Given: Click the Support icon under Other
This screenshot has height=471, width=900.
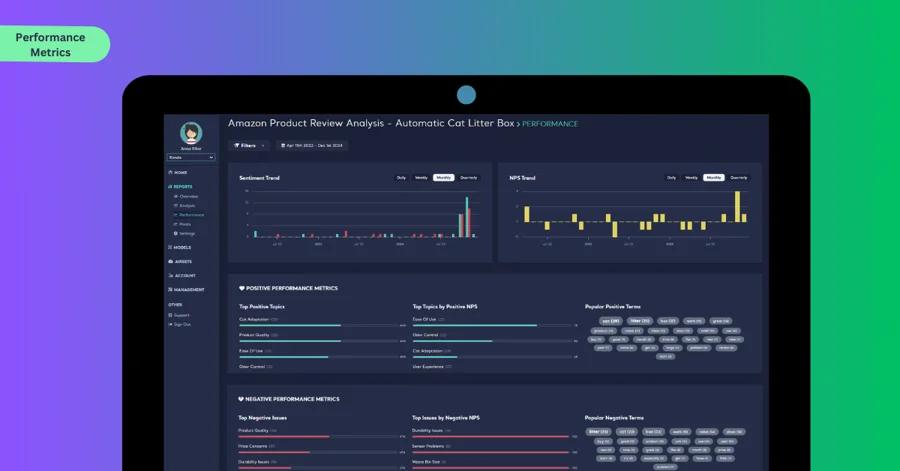Looking at the screenshot, I should 170,315.
